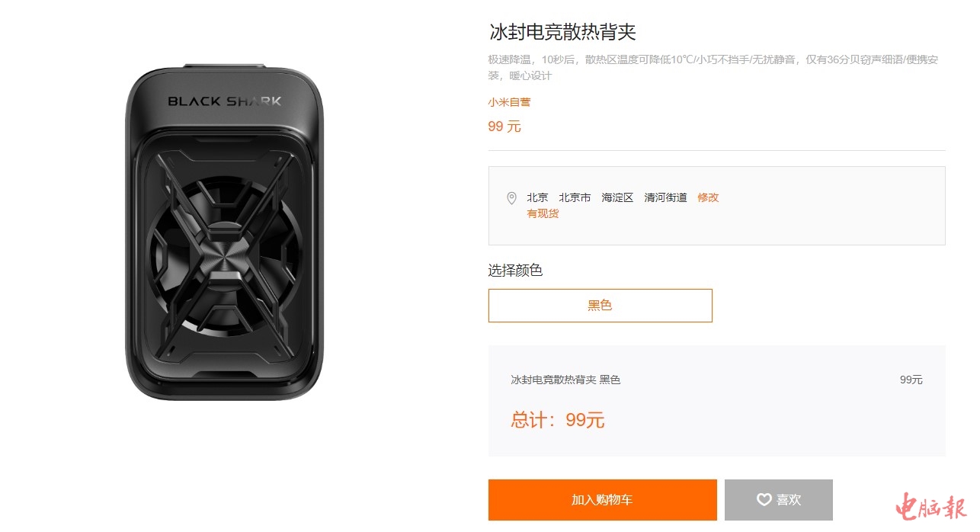
Task: Click the 电脑报 watermark logo
Action: point(930,507)
